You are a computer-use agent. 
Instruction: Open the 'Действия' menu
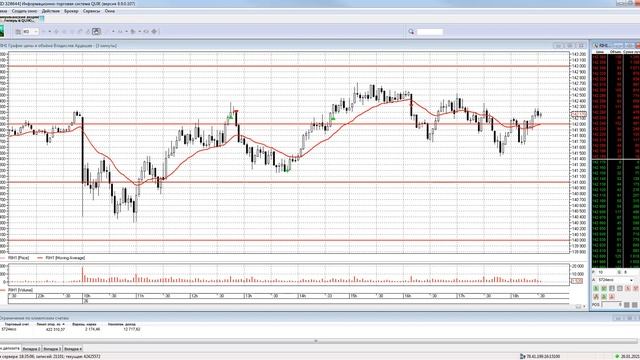click(51, 11)
